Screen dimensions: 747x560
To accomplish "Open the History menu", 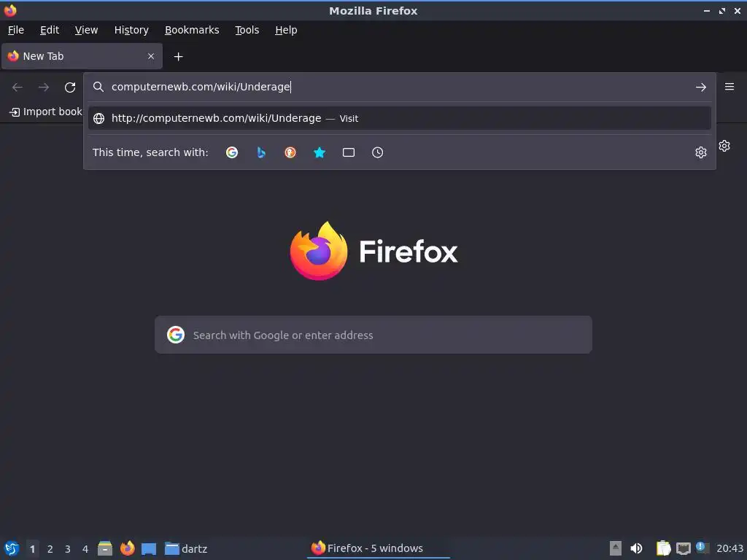I will 131,30.
